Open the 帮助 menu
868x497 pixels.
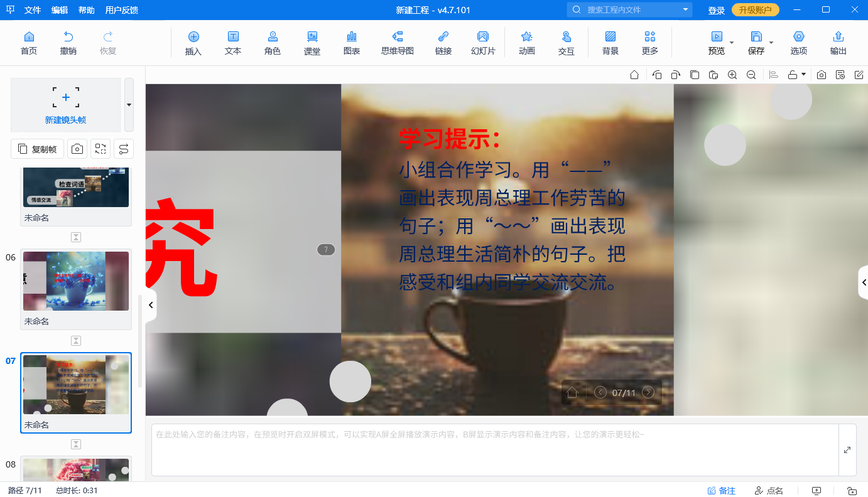(87, 10)
